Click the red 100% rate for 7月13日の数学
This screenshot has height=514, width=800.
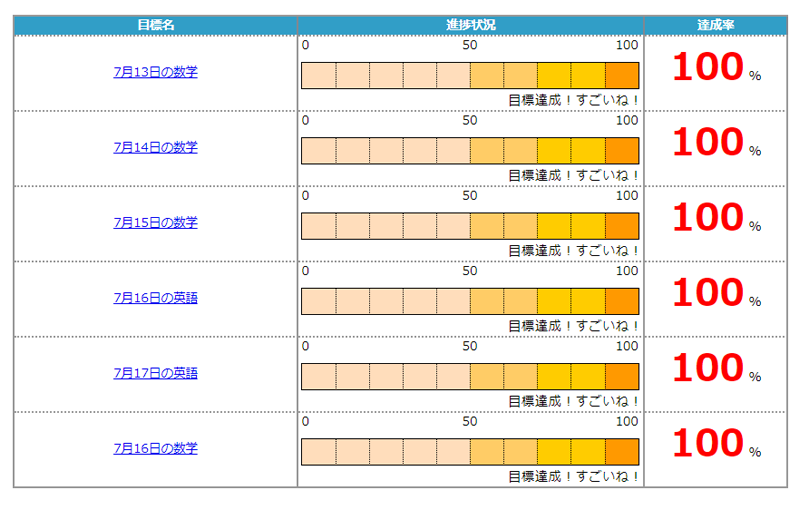(x=709, y=67)
